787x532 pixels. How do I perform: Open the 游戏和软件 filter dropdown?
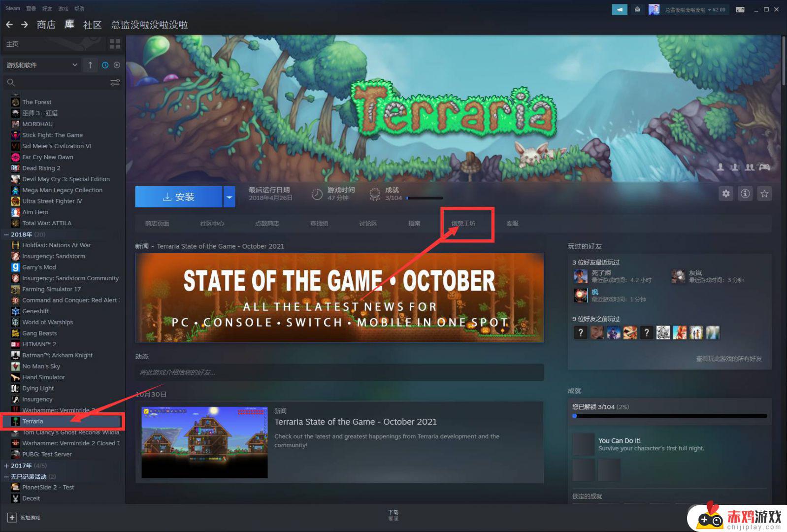[x=41, y=65]
